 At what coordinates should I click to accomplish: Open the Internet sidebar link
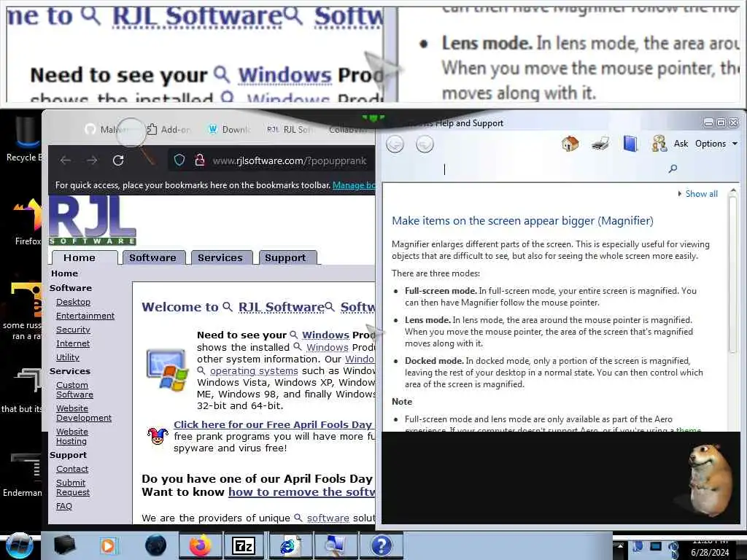(x=72, y=343)
